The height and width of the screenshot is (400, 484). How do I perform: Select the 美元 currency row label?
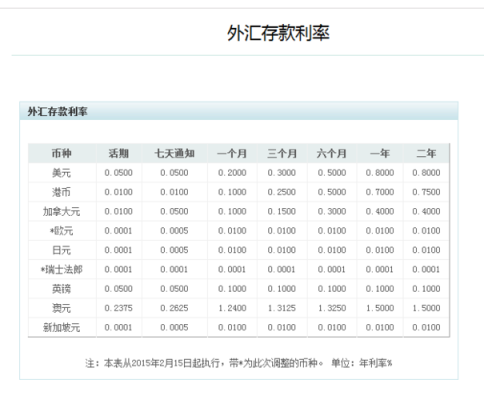pos(62,173)
